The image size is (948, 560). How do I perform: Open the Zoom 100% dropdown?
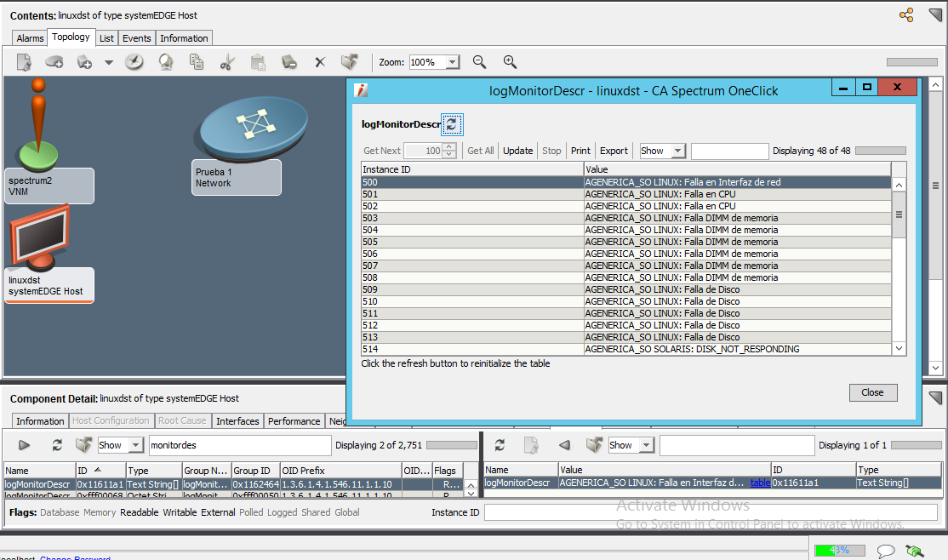pos(452,62)
